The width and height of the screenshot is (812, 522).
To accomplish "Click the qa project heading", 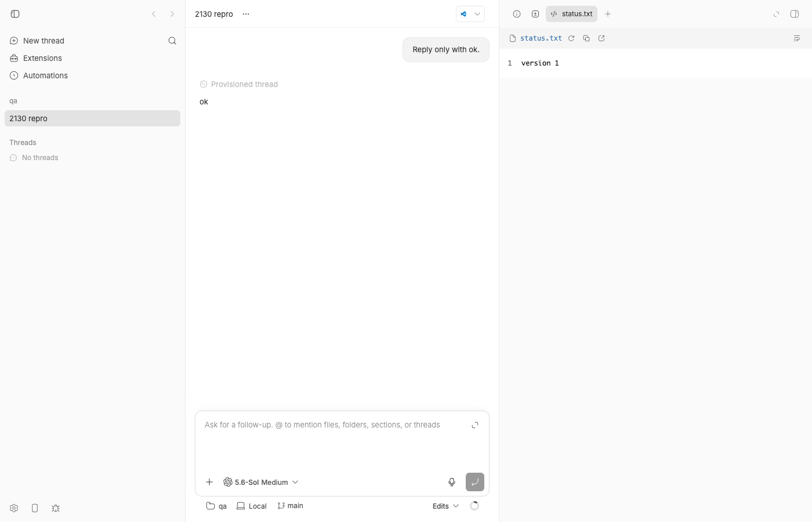I will (x=13, y=101).
